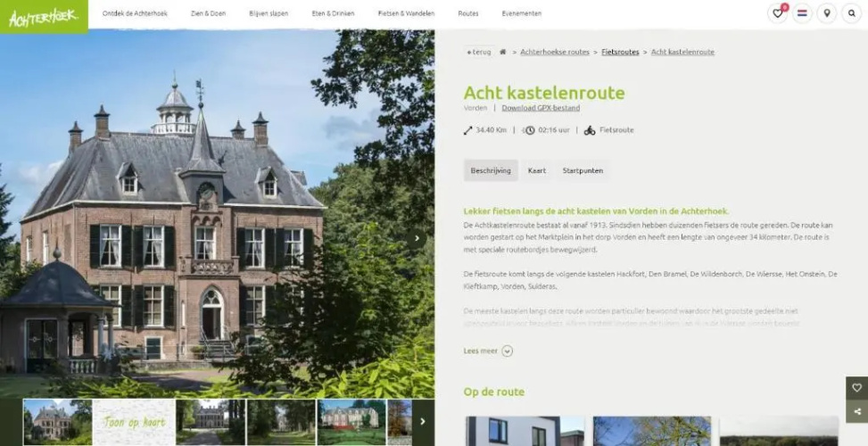Open the Dutch flag language selector
This screenshot has width=868, height=446.
pyautogui.click(x=802, y=13)
